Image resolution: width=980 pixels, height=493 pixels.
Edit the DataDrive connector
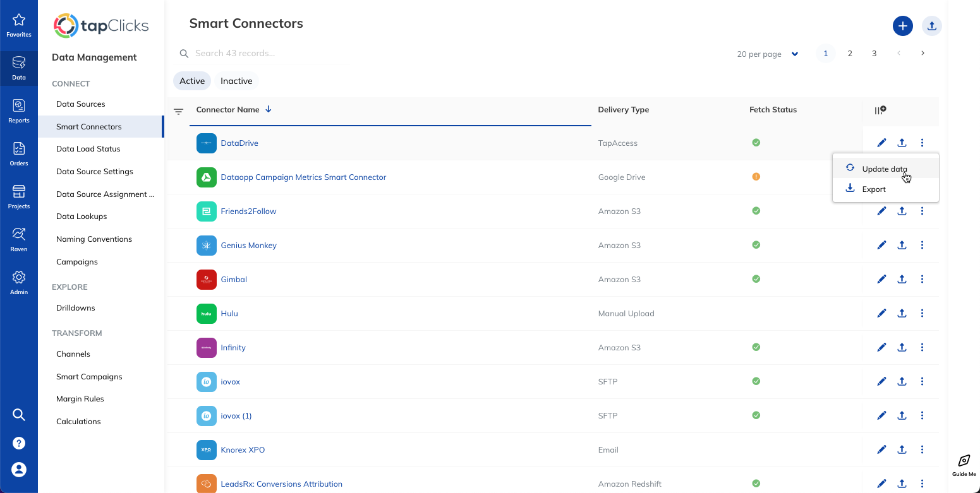point(881,143)
